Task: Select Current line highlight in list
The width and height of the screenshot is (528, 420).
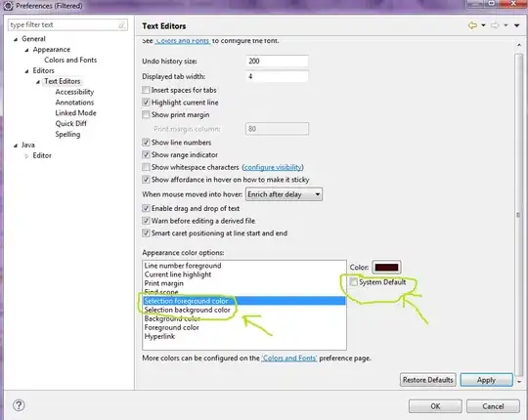Action: pos(244,274)
